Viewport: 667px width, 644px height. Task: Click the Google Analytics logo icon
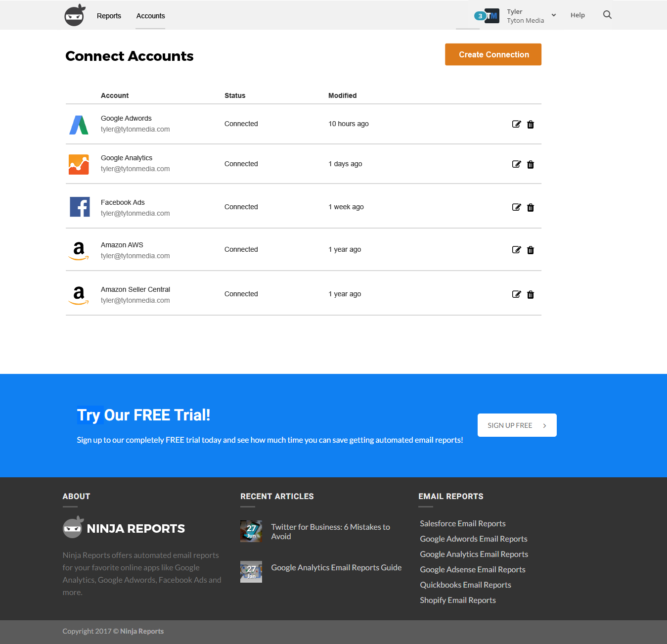[x=79, y=164]
